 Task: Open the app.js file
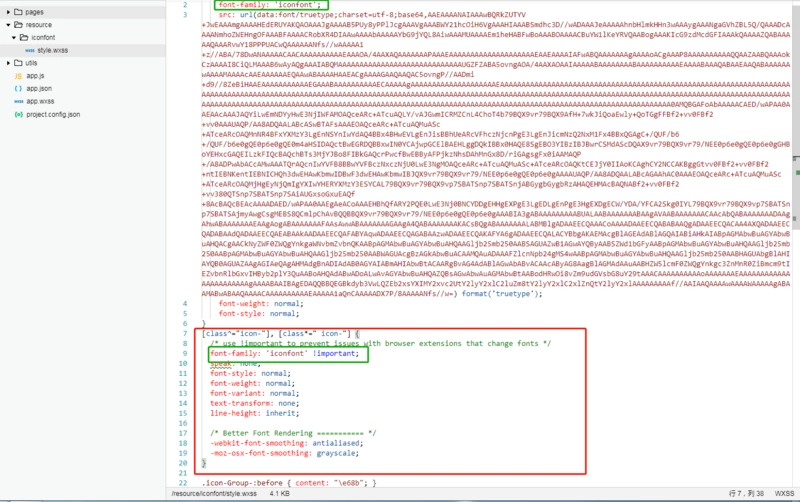35,76
